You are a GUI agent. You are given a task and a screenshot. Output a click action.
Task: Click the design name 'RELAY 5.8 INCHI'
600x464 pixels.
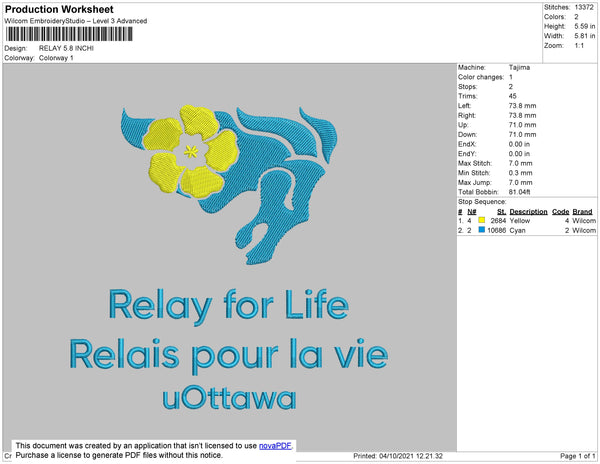tap(66, 48)
